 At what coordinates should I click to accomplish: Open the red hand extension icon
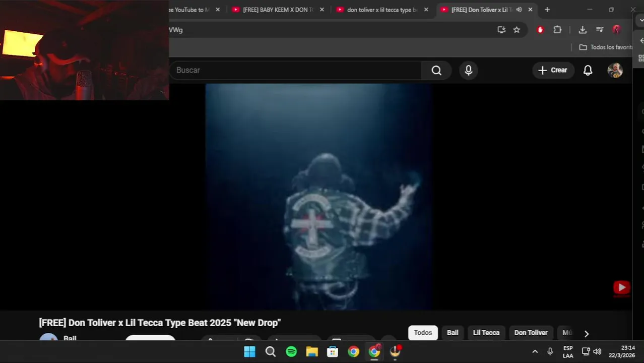tap(540, 30)
